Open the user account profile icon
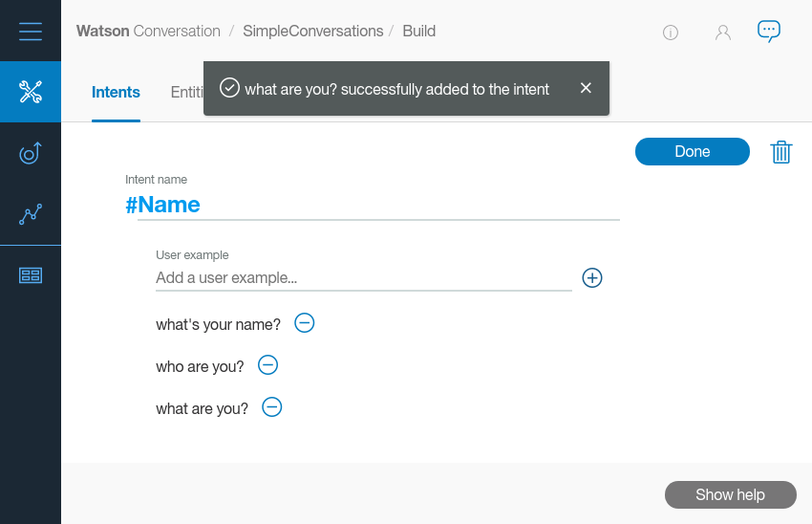The image size is (812, 524). tap(723, 33)
